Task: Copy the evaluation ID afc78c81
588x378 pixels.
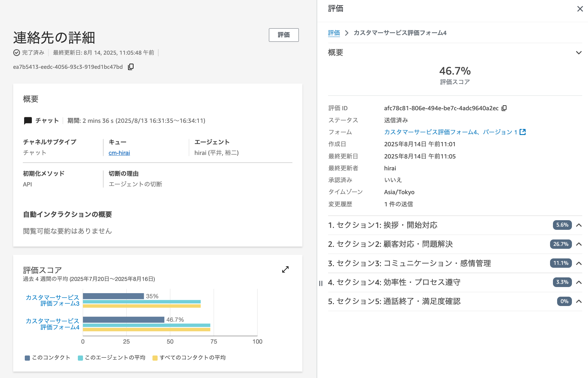Action: click(x=504, y=108)
